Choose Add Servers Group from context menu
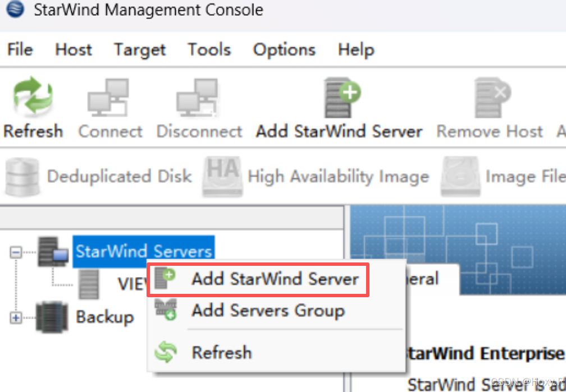 coord(276,310)
